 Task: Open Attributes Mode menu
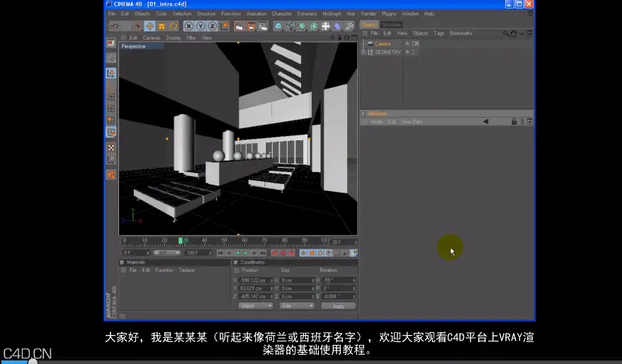pyautogui.click(x=376, y=122)
